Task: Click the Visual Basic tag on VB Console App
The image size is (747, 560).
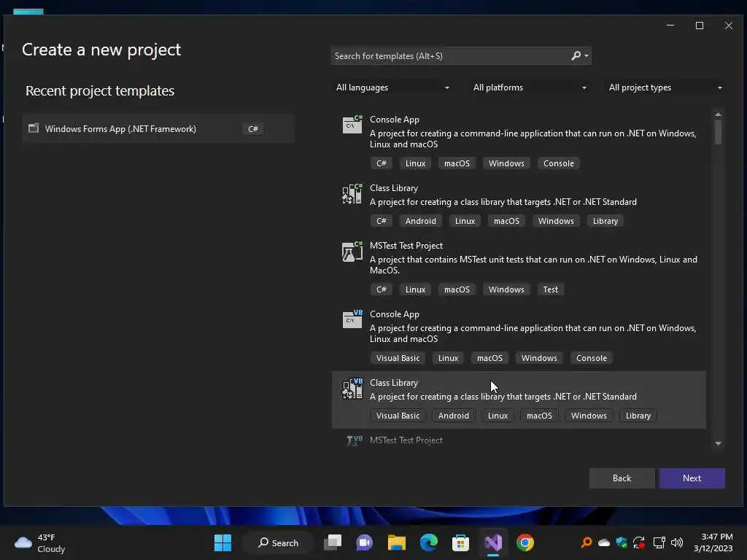Action: tap(398, 358)
